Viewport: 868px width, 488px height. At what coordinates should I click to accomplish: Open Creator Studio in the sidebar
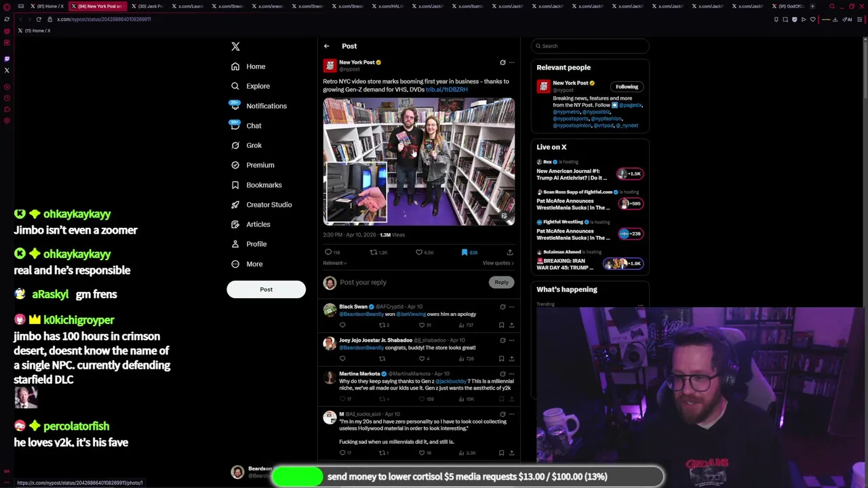269,204
